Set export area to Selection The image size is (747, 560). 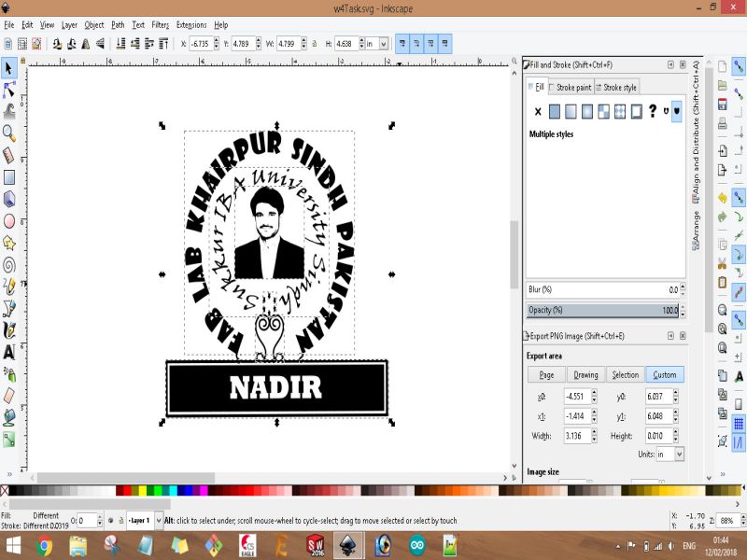626,375
